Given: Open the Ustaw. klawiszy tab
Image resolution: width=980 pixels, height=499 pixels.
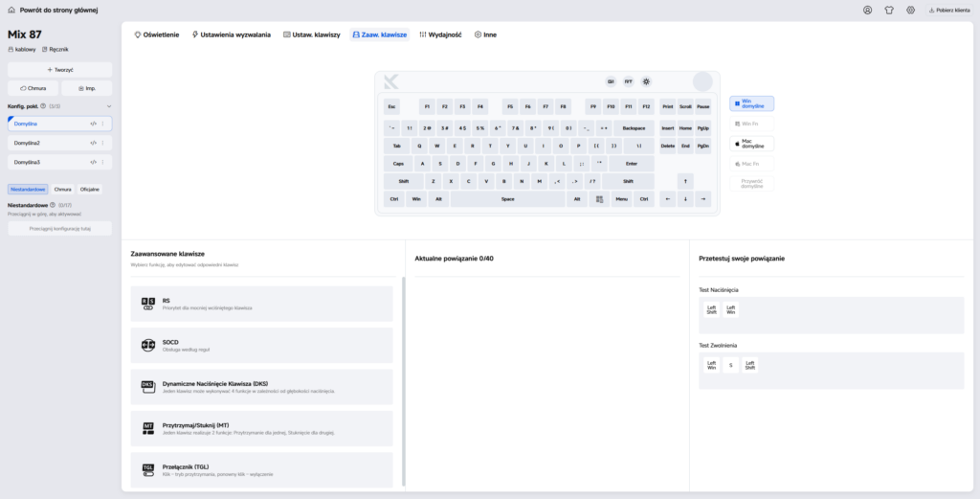Looking at the screenshot, I should 312,35.
